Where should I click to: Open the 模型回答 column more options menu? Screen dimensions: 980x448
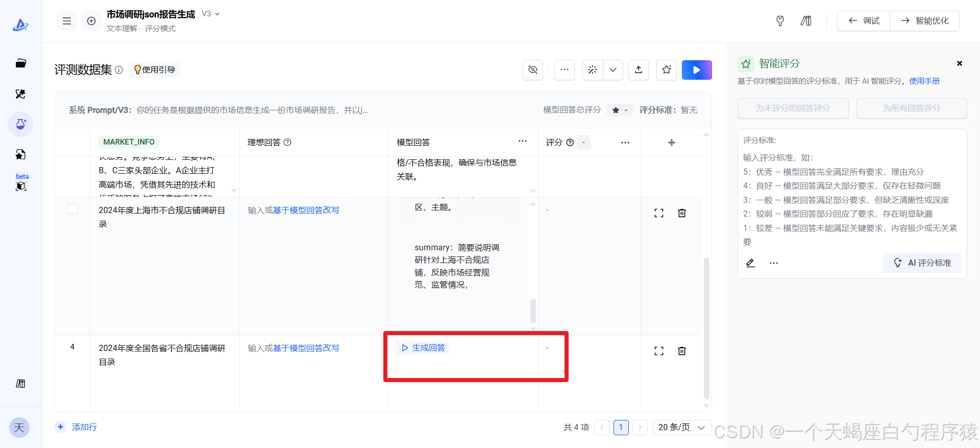pyautogui.click(x=523, y=142)
